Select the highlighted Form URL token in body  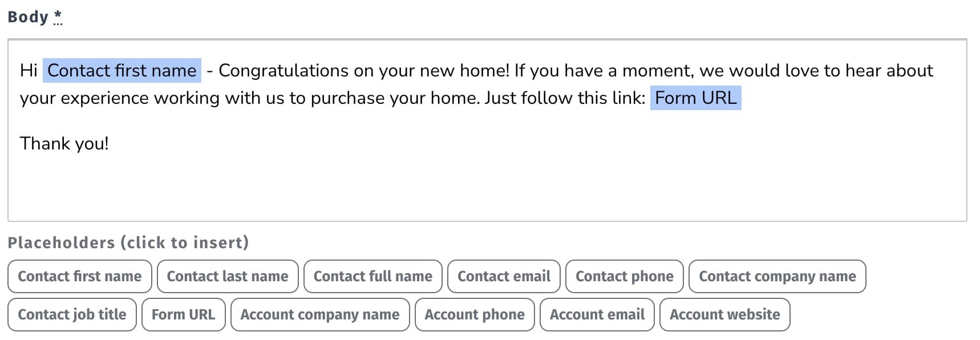coord(695,98)
